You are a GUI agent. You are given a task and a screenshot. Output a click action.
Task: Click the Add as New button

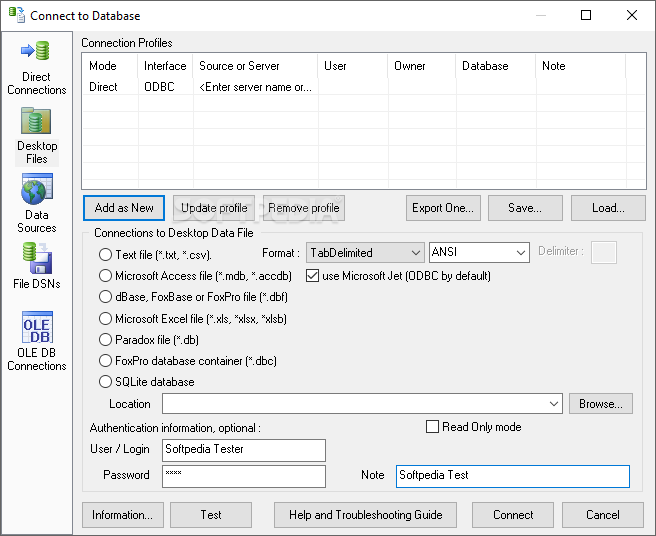(124, 208)
